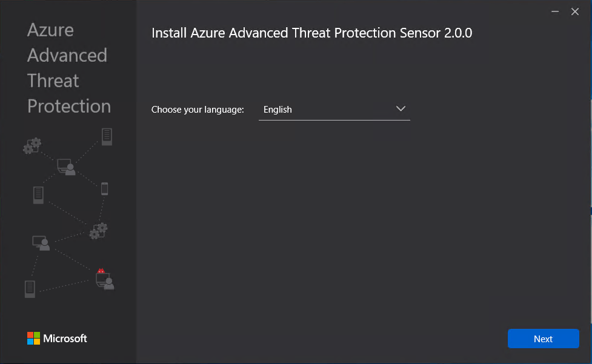Click the gears icon nearest the sidebar title
This screenshot has width=592, height=364.
point(32,145)
